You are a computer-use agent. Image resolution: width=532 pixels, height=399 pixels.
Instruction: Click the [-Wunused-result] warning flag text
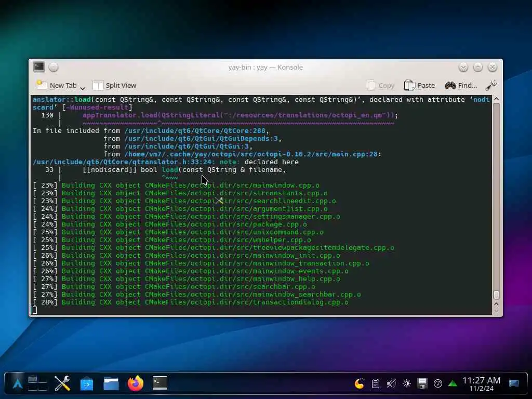click(97, 107)
